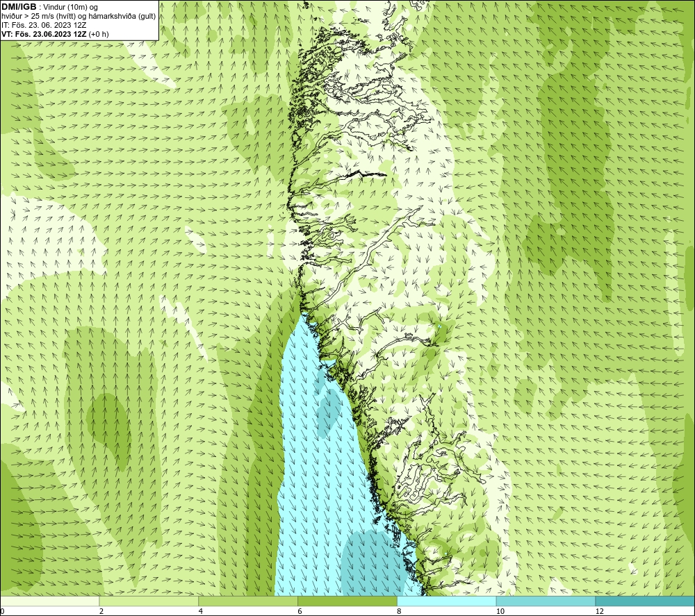
Task: Click the 10–12 m/s teal legend swatch
Action: coord(546,601)
